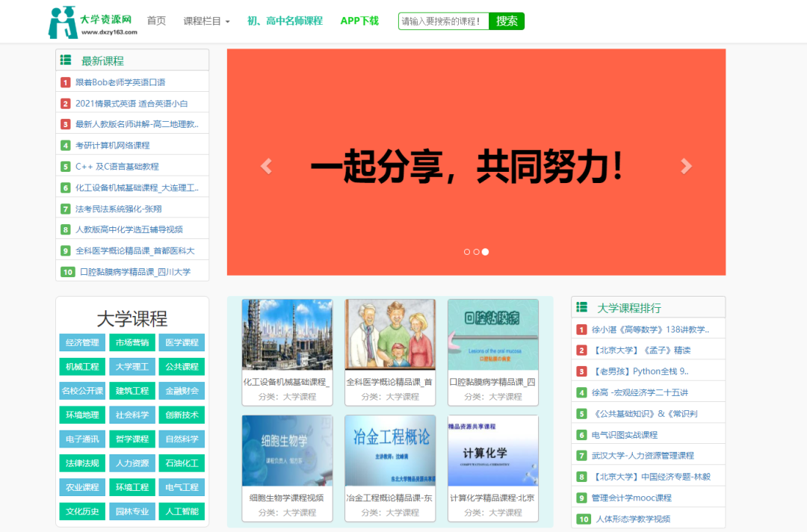Click the APP下载 link
Viewport: 807px width, 532px height.
pyautogui.click(x=359, y=20)
